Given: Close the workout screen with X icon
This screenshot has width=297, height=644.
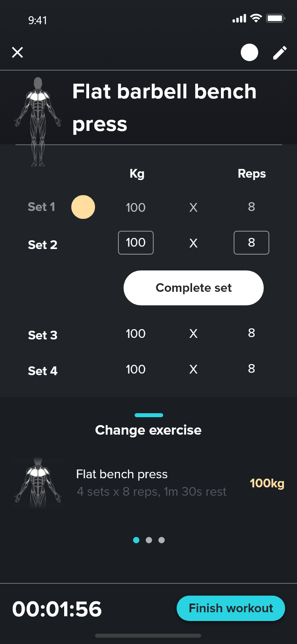Looking at the screenshot, I should 17,52.
